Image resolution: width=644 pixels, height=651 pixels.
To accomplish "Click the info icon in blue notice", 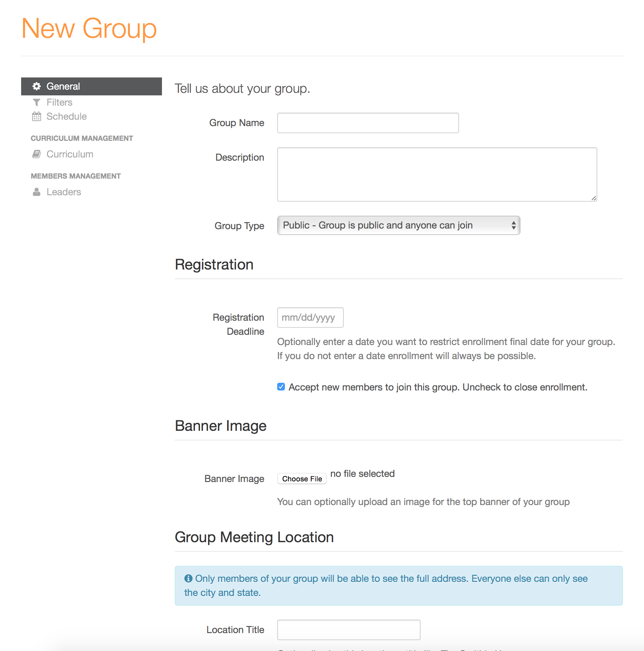I will click(189, 579).
